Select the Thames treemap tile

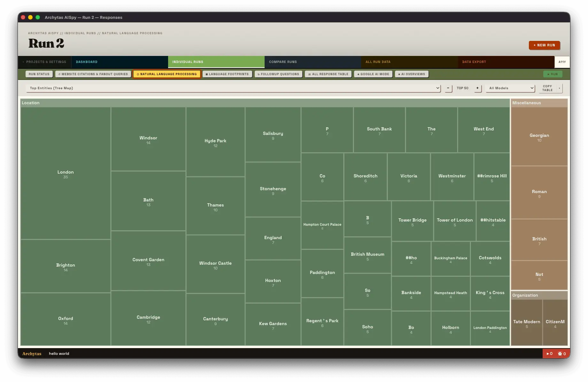point(215,206)
